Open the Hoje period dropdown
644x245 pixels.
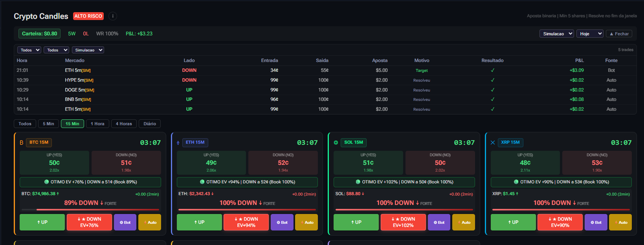[x=590, y=34]
